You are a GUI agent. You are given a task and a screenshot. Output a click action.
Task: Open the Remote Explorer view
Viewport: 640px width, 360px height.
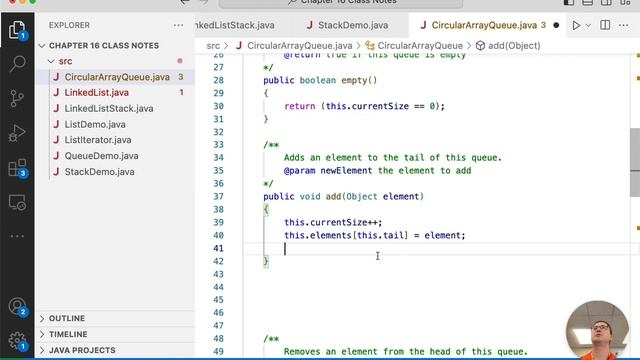coord(17,202)
